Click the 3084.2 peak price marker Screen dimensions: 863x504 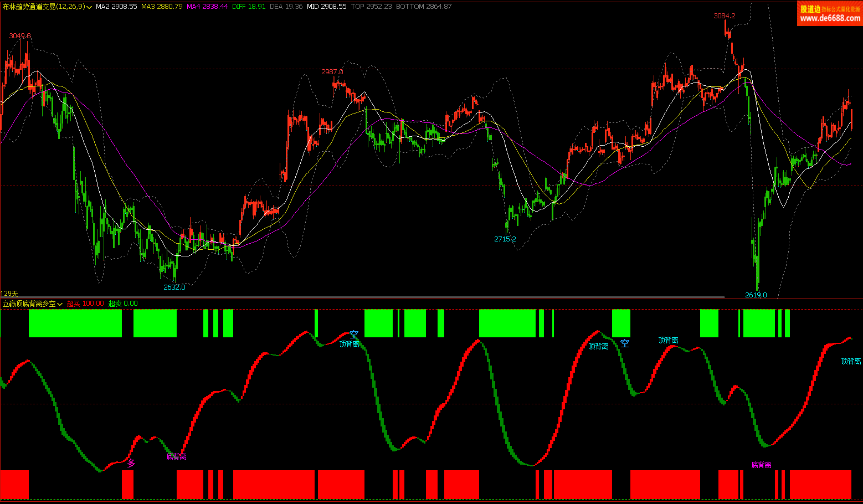point(724,16)
